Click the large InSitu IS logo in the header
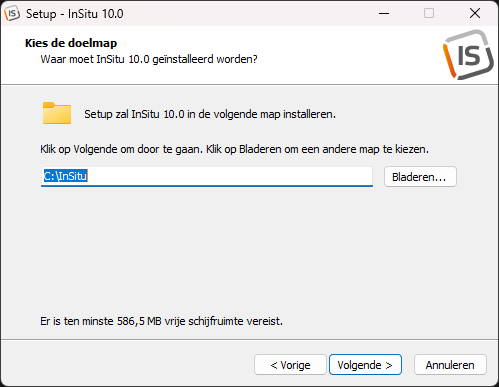 [468, 54]
